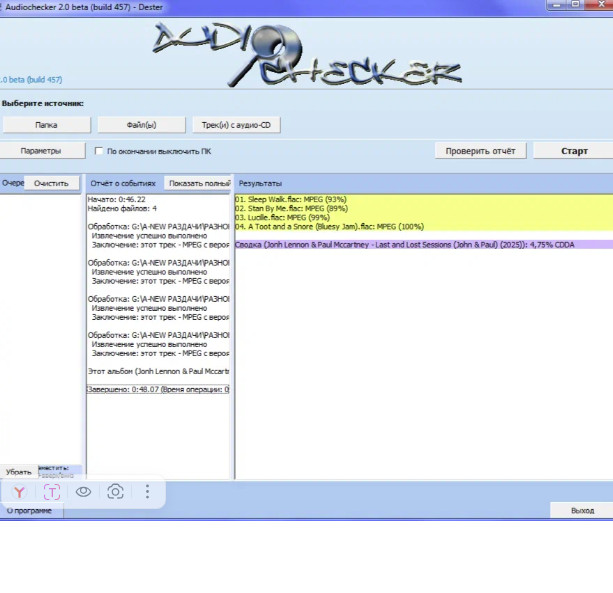The width and height of the screenshot is (613, 593).
Task: Click the 'Убрать' button
Action: coord(18,471)
